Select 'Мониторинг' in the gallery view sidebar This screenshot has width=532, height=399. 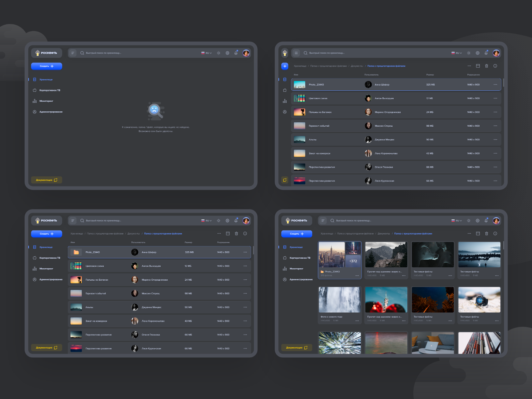click(296, 269)
